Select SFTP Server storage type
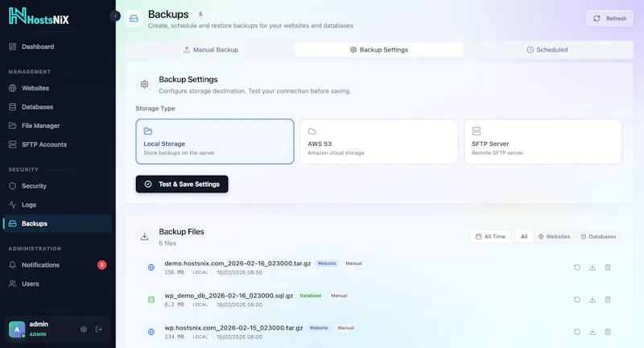 543,142
